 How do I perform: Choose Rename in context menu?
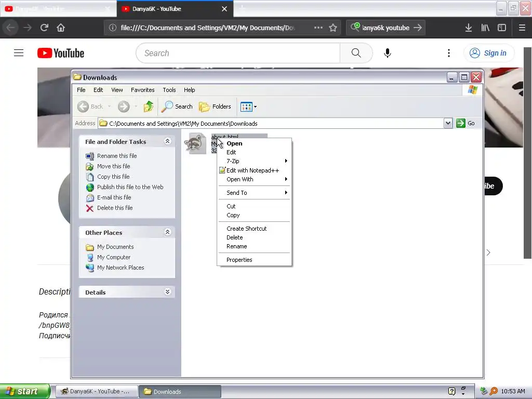[254, 246]
